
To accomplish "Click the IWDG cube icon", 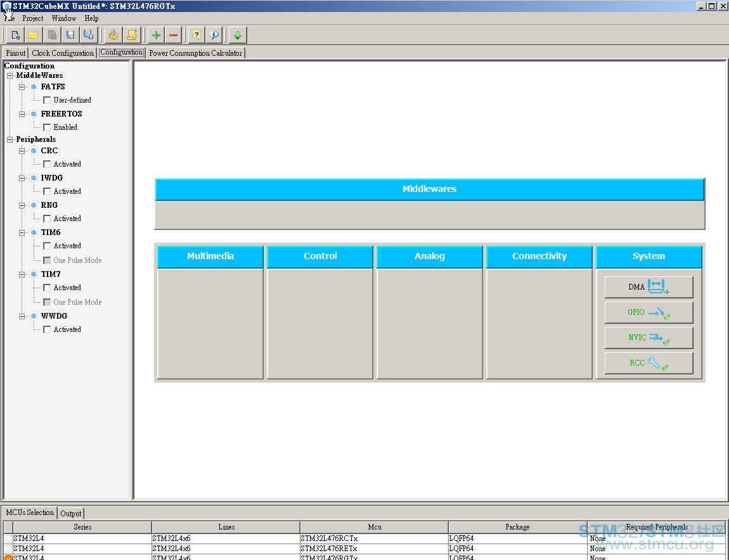I will (x=34, y=178).
